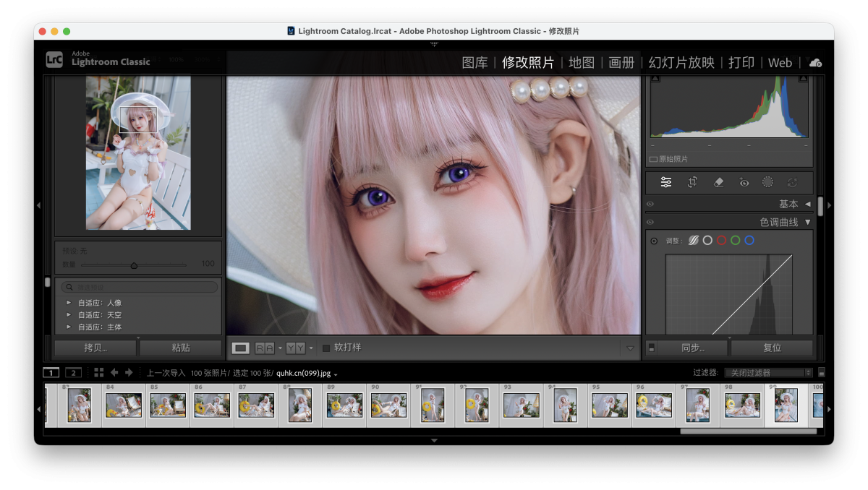Open the Masking tool
The image size is (868, 490).
tap(767, 183)
